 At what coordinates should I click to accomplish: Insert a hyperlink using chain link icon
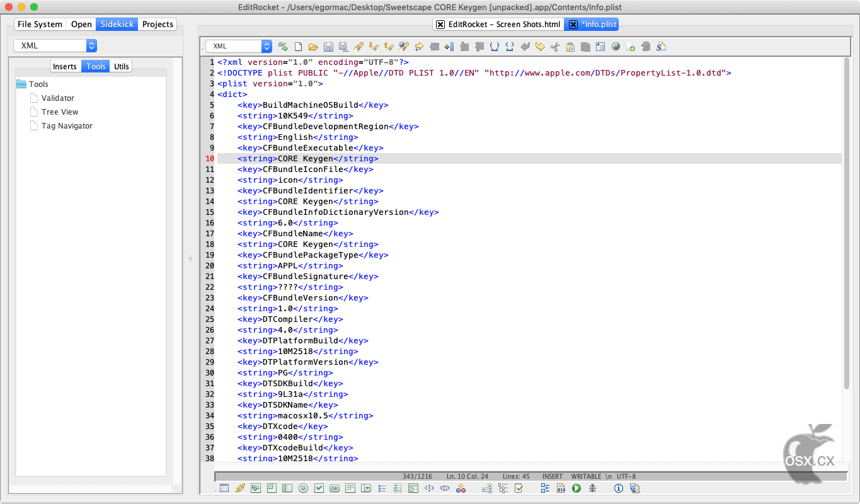coord(240,488)
